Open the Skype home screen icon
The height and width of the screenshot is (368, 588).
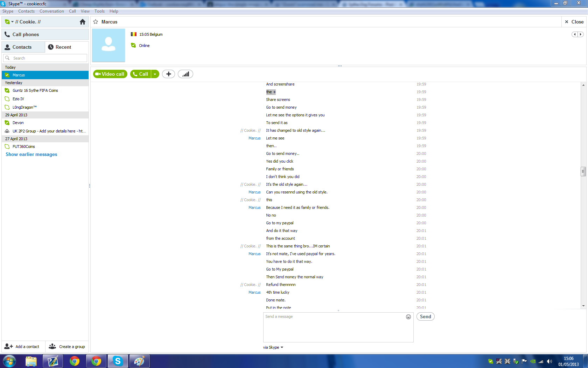point(83,22)
